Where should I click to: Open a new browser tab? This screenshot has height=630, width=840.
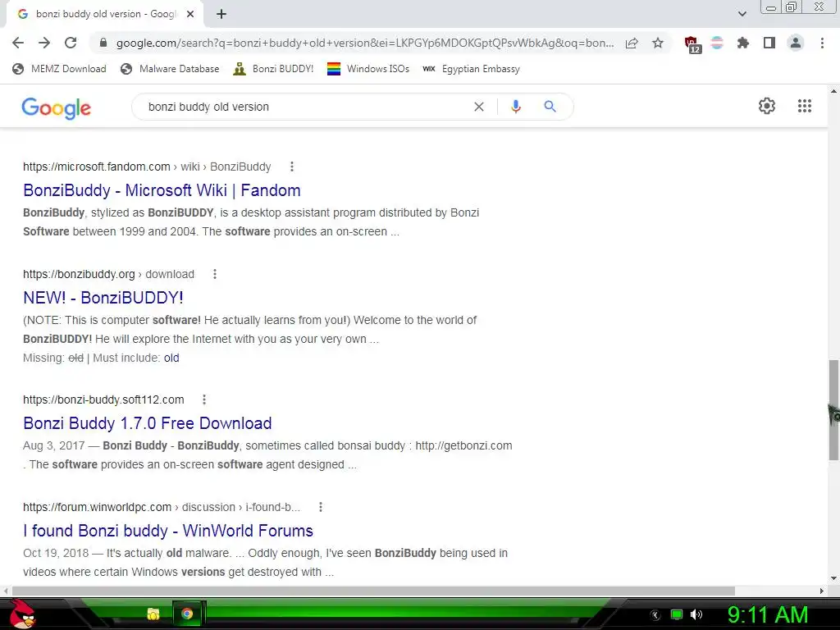click(221, 14)
